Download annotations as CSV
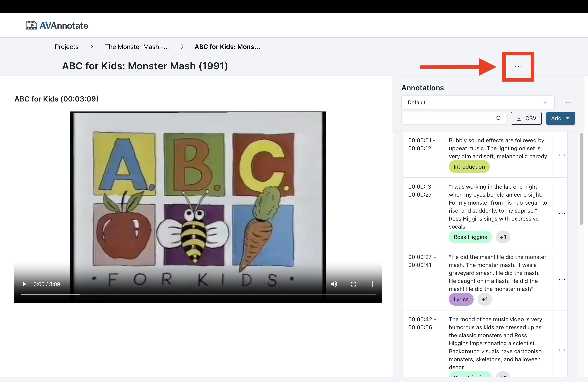Image resolution: width=588 pixels, height=382 pixels. (526, 118)
